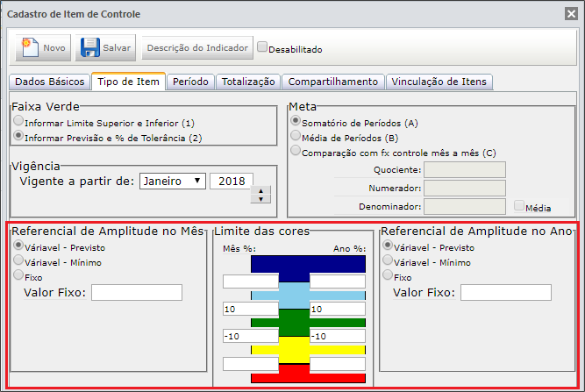Select Informar Previsão e % de Tolerância (2)

coord(18,135)
